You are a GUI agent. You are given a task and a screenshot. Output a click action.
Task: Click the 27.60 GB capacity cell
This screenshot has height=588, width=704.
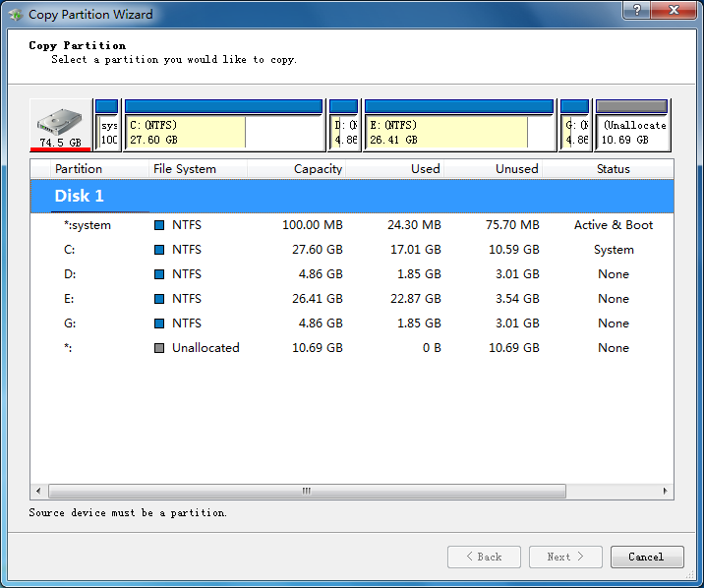[x=318, y=250]
